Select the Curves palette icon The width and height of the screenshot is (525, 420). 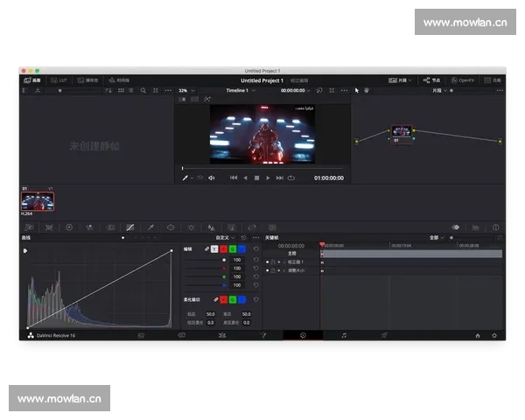130,227
